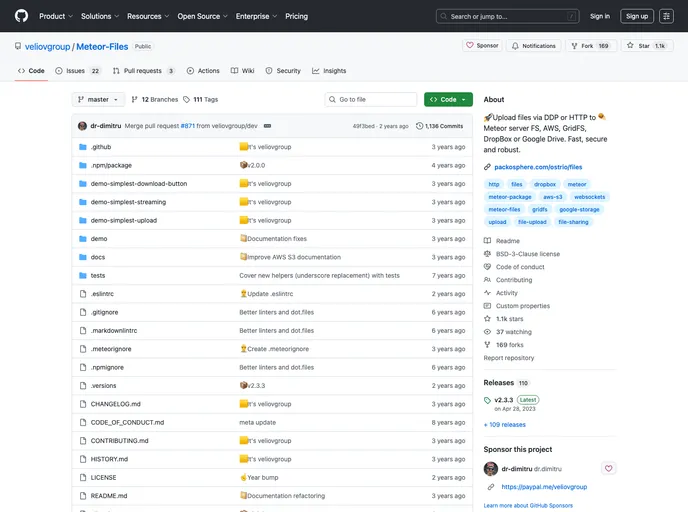Screen dimensions: 688x512
Task: Click the file icon beside LICENSE
Action: click(82, 477)
